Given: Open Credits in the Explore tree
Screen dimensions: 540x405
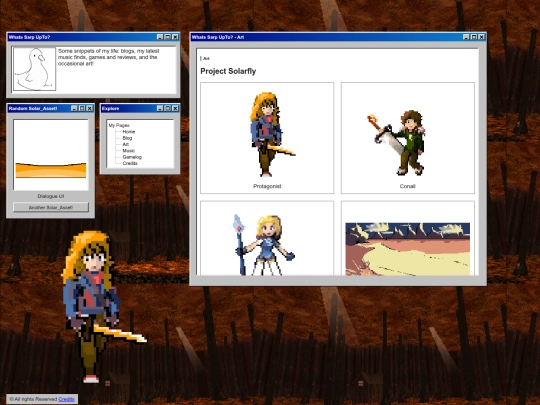Looking at the screenshot, I should coord(130,163).
